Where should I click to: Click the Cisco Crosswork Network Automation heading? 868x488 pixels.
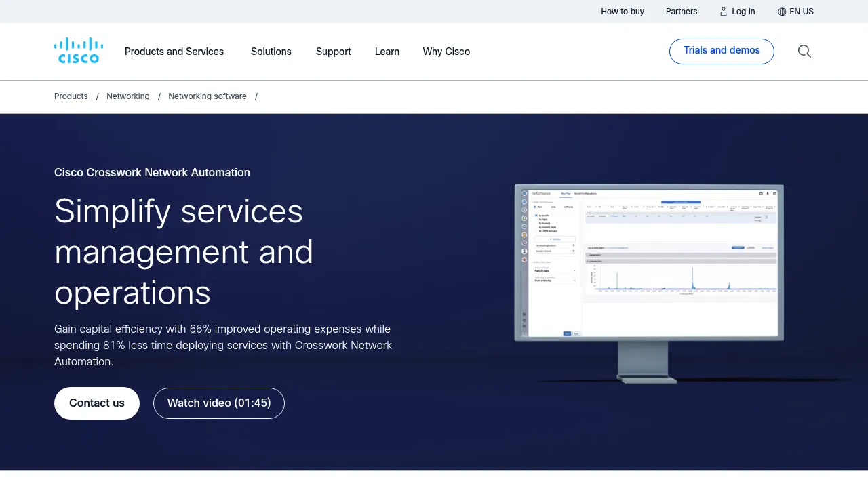[x=152, y=172]
